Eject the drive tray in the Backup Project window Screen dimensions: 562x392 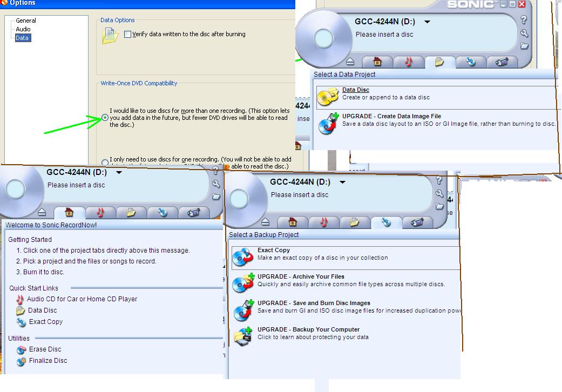[265, 222]
